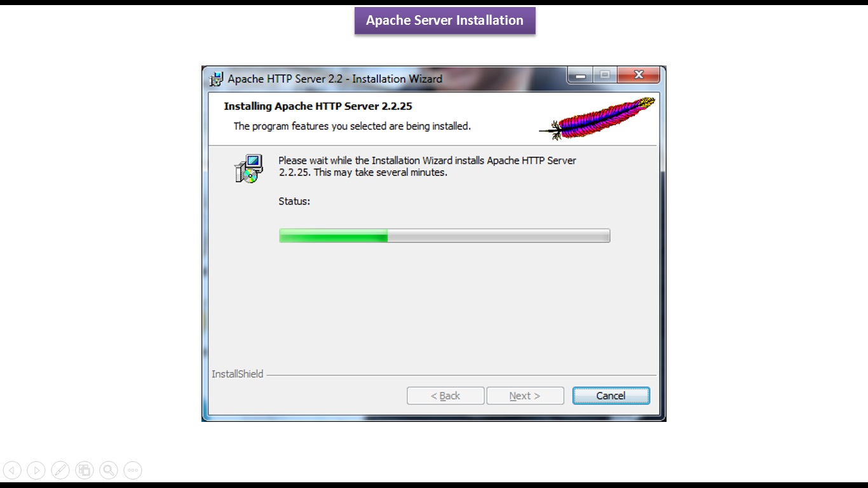Click the disabled Next button
Image resolution: width=868 pixels, height=488 pixels.
point(525,395)
